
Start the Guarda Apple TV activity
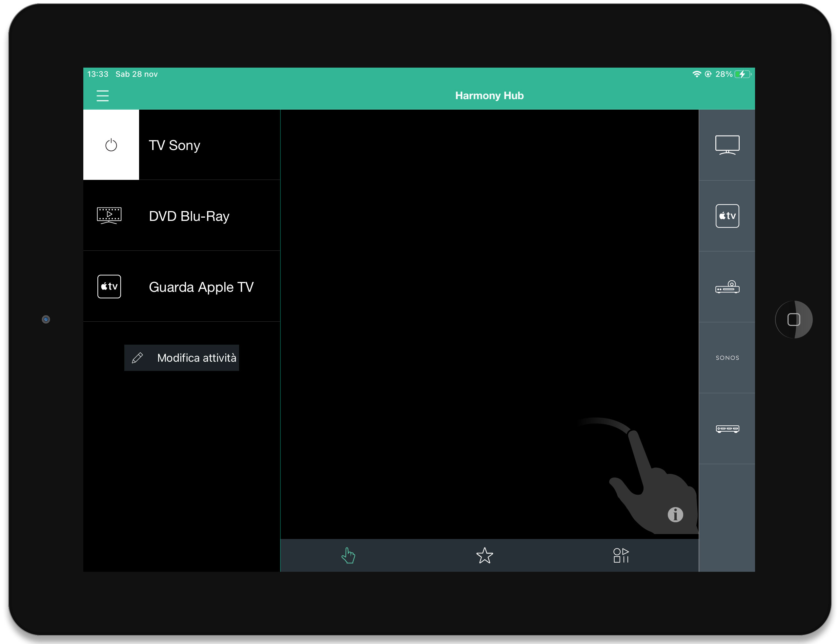pos(182,287)
